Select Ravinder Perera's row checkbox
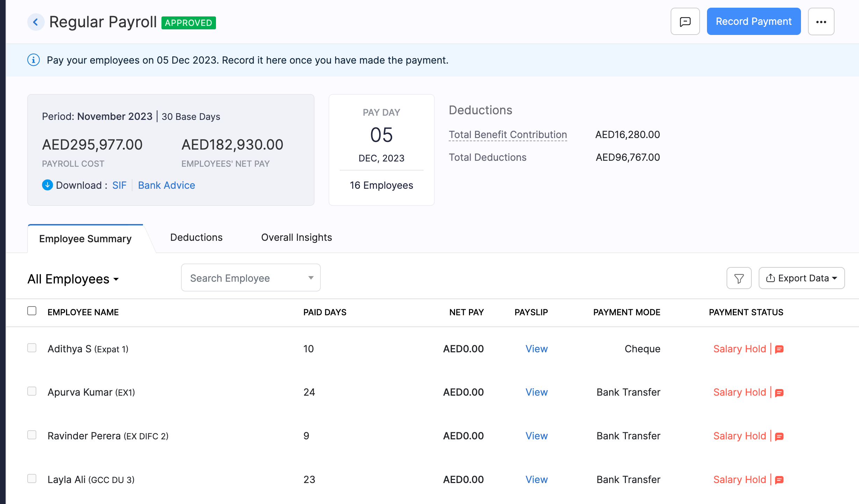 tap(32, 435)
